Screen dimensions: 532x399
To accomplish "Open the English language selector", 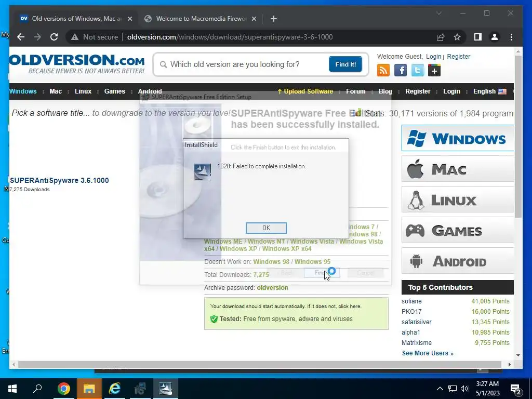I will [489, 91].
